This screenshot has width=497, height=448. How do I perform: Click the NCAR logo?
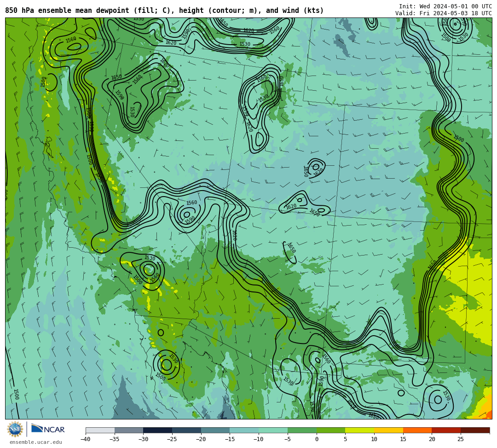click(x=48, y=429)
